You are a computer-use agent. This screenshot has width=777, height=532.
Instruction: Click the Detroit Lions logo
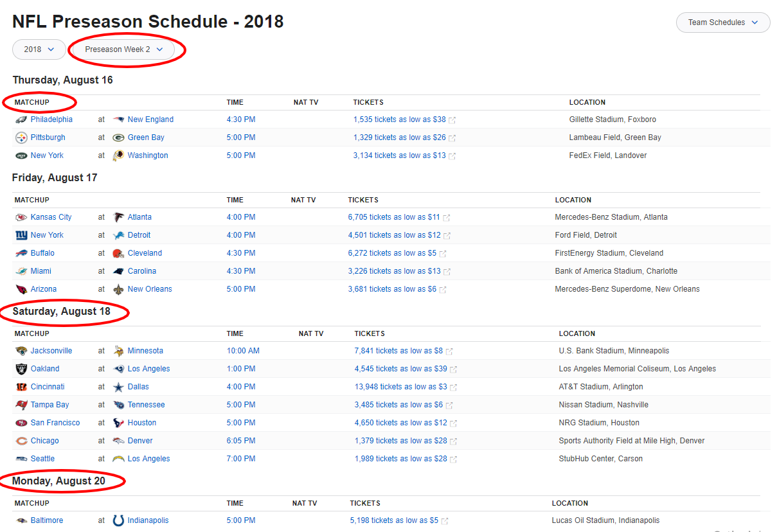point(118,235)
